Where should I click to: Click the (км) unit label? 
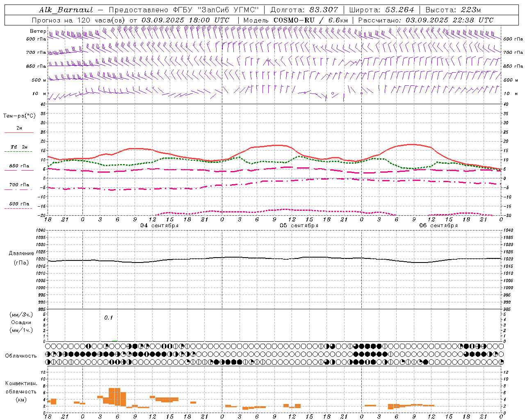click(21, 399)
